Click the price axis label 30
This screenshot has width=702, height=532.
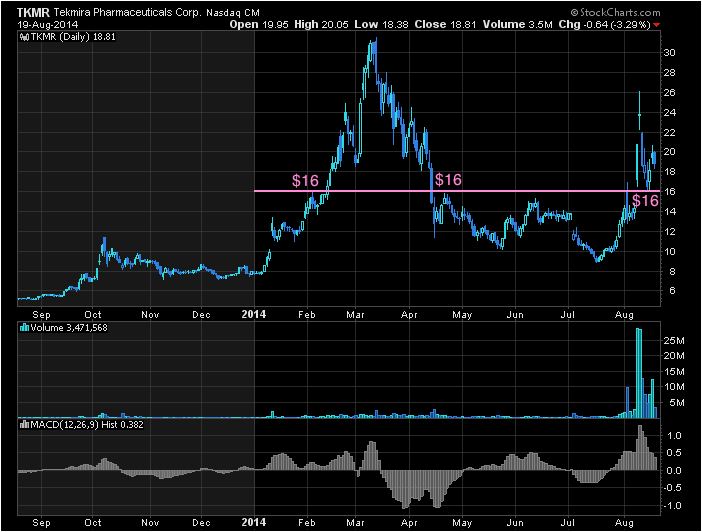[669, 52]
